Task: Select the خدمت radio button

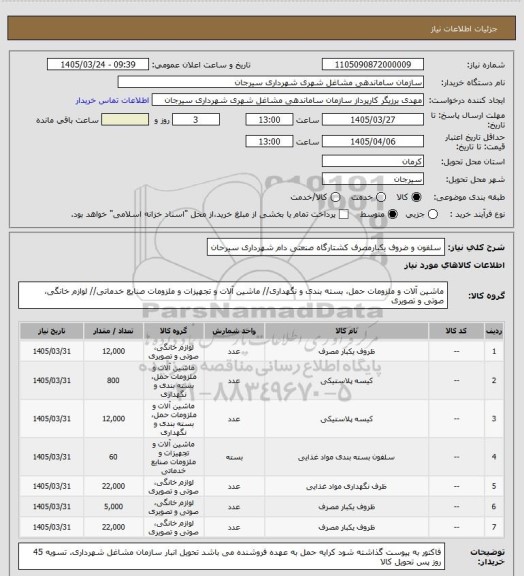Action: (381, 197)
